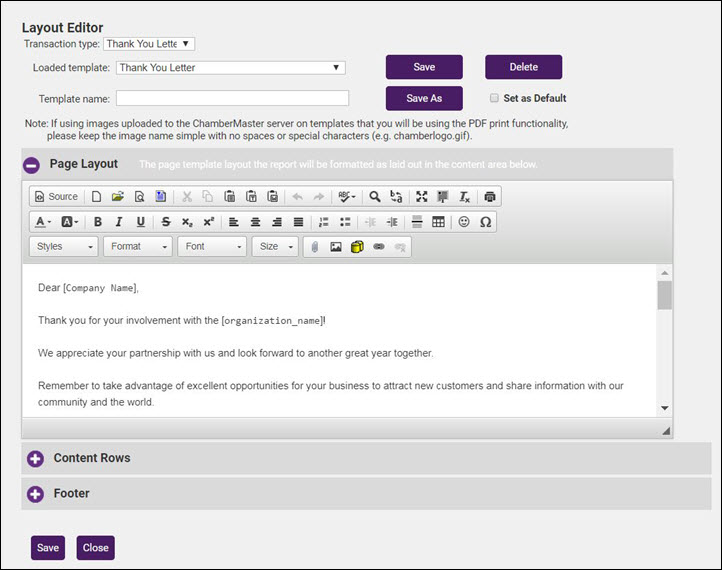Insert a table in the editor
The image size is (722, 570).
438,222
